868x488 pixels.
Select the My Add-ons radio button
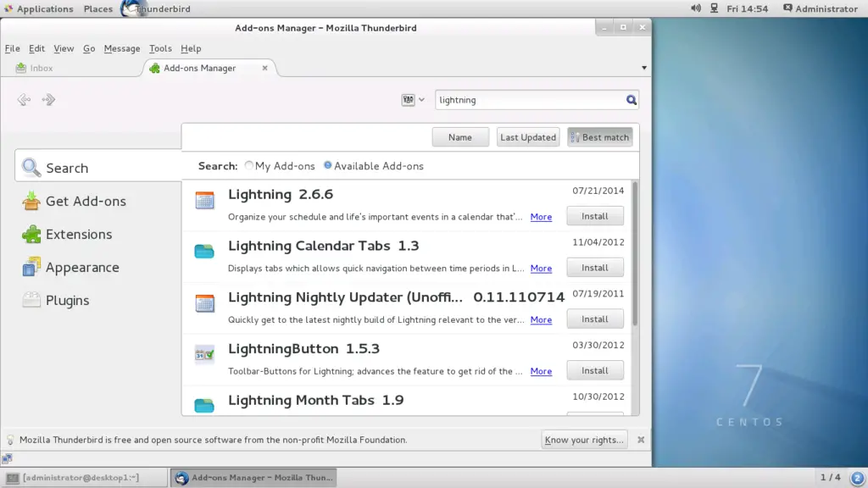248,165
